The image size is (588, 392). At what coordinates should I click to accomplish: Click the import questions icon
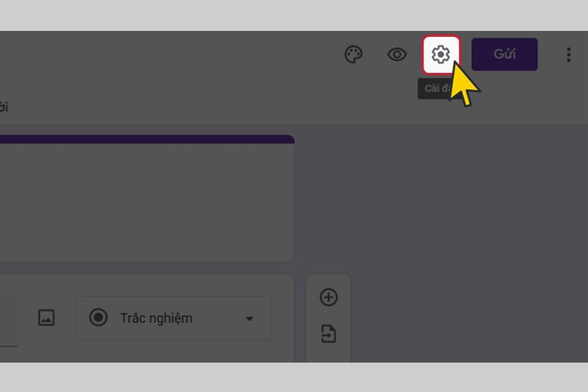click(x=329, y=334)
